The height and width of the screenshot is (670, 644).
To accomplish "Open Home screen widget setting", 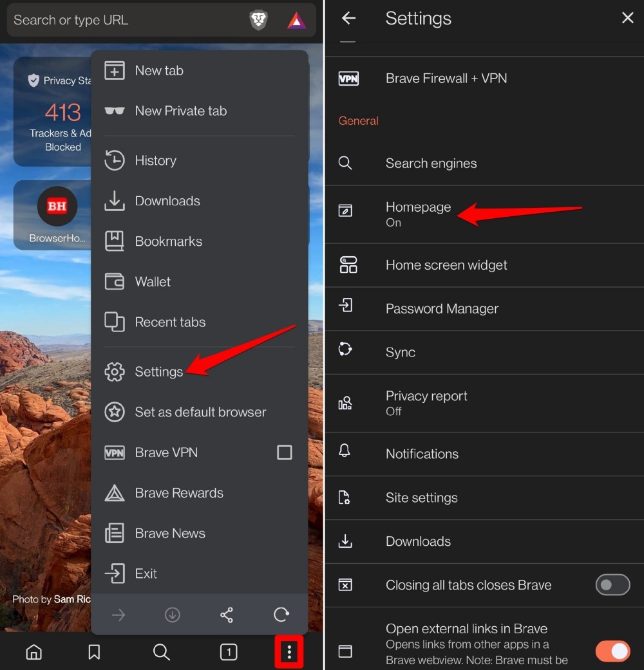I will [484, 265].
